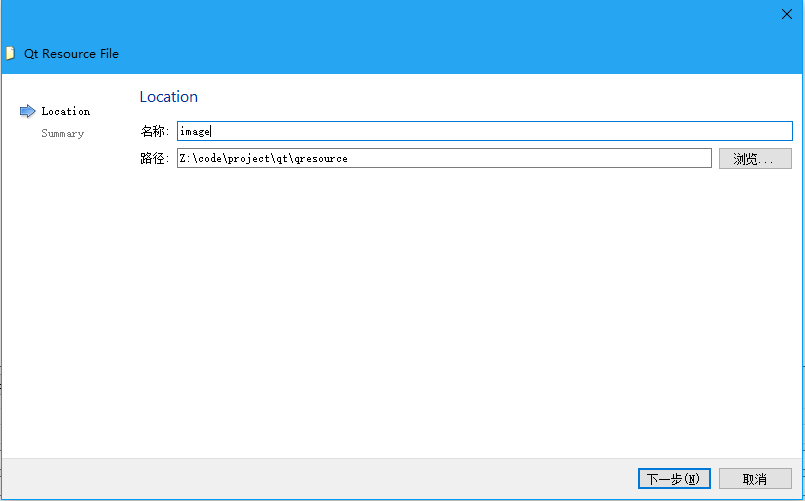The image size is (805, 501).
Task: Close the Qt Resource File dialog
Action: [787, 14]
